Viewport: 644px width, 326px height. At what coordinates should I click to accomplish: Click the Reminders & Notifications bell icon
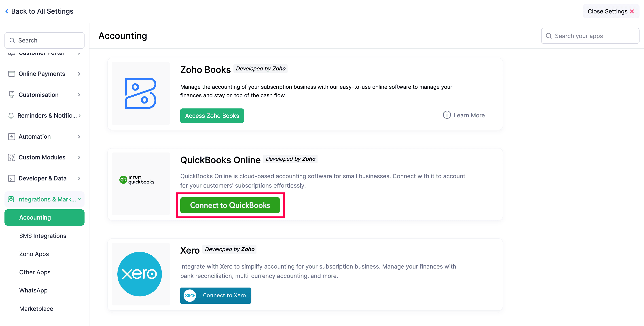pos(11,116)
